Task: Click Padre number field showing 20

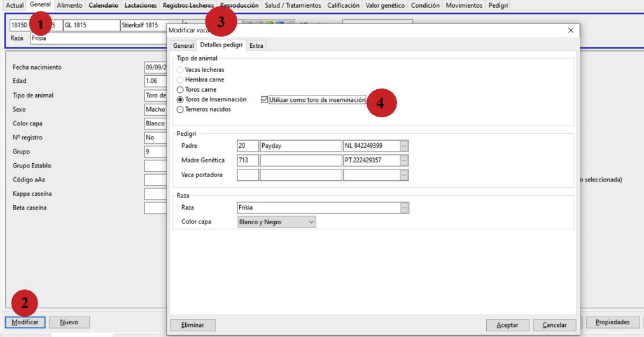Action: coord(248,146)
